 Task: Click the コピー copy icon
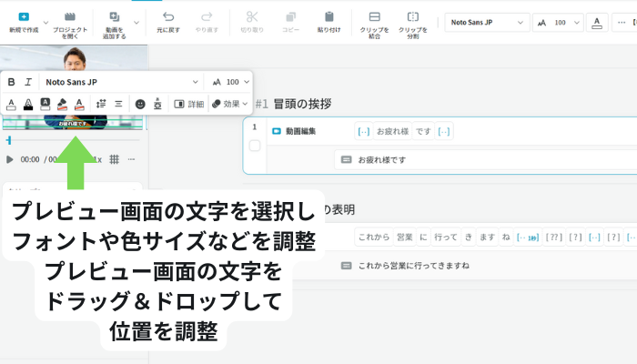290,16
